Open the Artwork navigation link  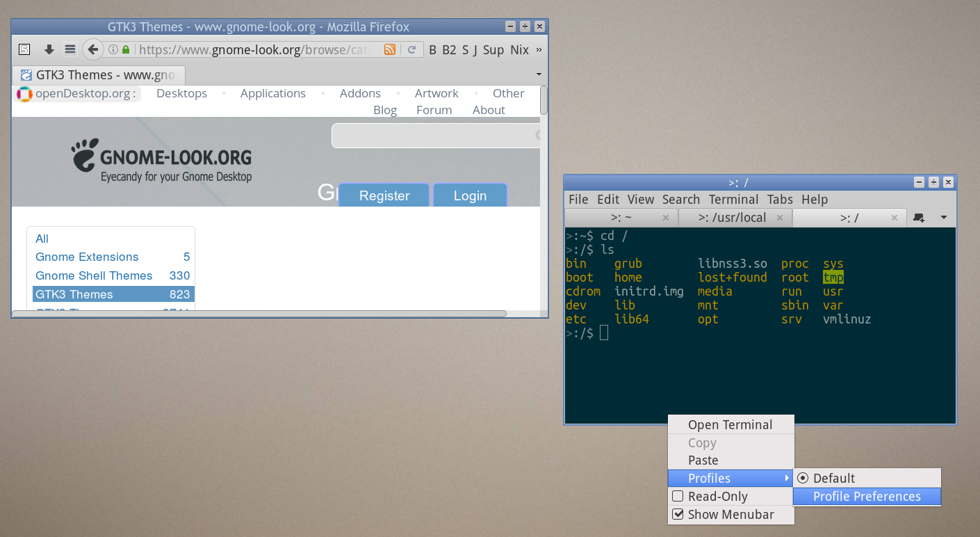(x=436, y=93)
